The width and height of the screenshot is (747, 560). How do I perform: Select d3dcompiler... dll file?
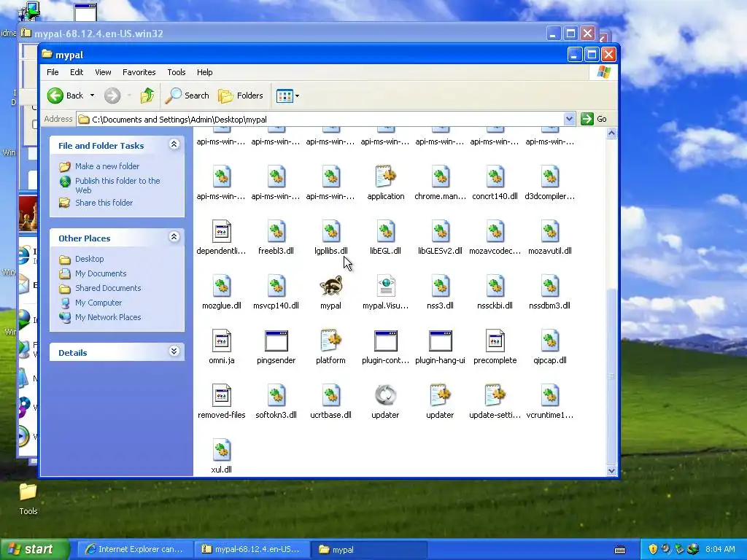[x=550, y=176]
